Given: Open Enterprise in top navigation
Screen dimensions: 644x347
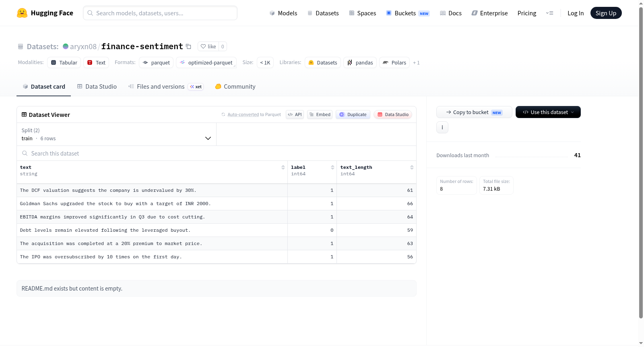Looking at the screenshot, I should tap(490, 13).
